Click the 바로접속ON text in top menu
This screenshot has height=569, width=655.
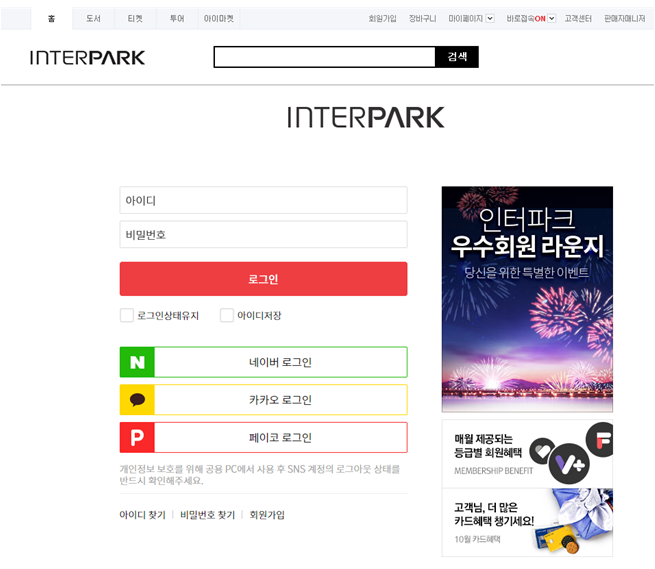(x=526, y=18)
